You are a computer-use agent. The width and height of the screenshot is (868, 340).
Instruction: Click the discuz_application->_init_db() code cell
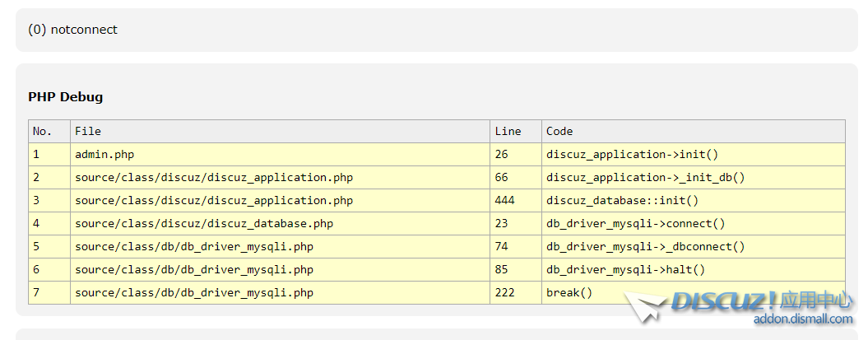click(645, 177)
